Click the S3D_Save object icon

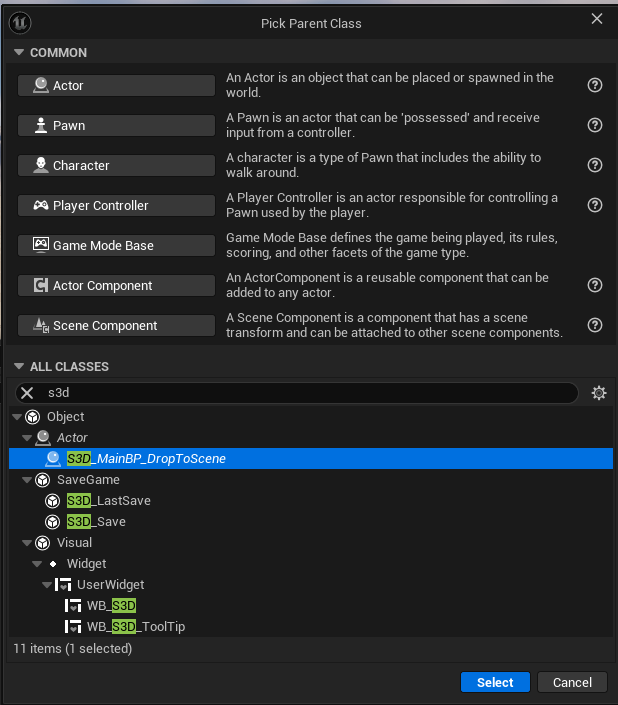point(53,522)
